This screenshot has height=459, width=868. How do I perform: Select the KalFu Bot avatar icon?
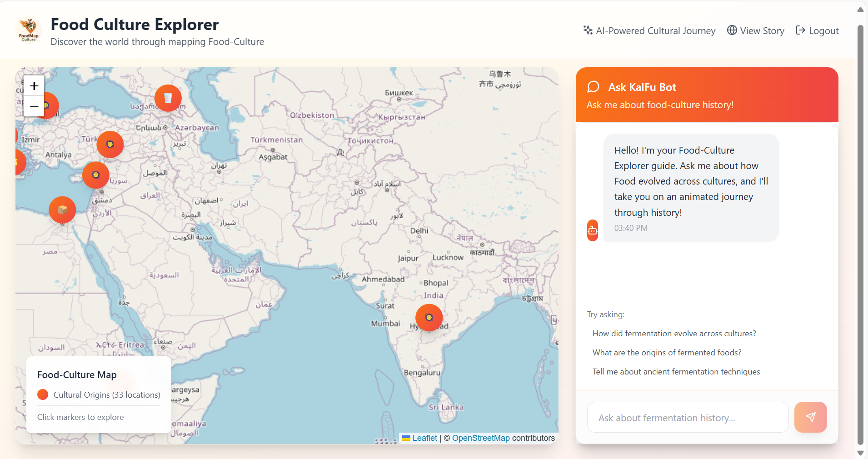(x=592, y=230)
